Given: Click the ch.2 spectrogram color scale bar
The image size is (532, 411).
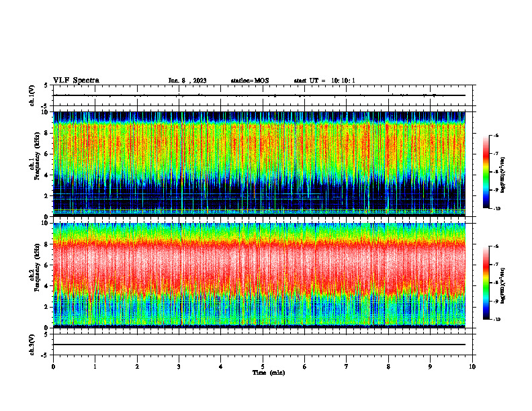Looking at the screenshot, I should click(486, 283).
